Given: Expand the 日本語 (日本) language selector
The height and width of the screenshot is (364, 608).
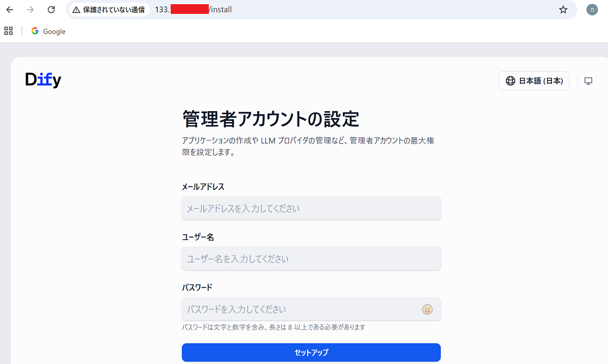Looking at the screenshot, I should [534, 81].
